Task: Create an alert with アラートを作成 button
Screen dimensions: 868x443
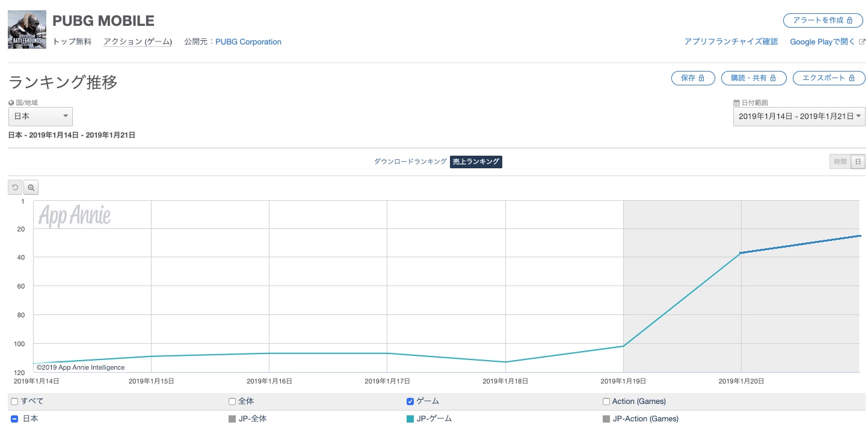Action: point(823,20)
